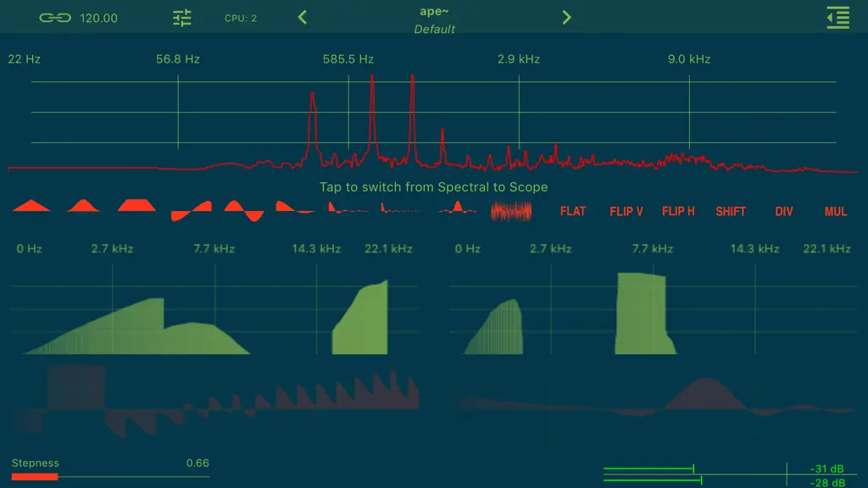Open the side panel list icon

(x=838, y=18)
